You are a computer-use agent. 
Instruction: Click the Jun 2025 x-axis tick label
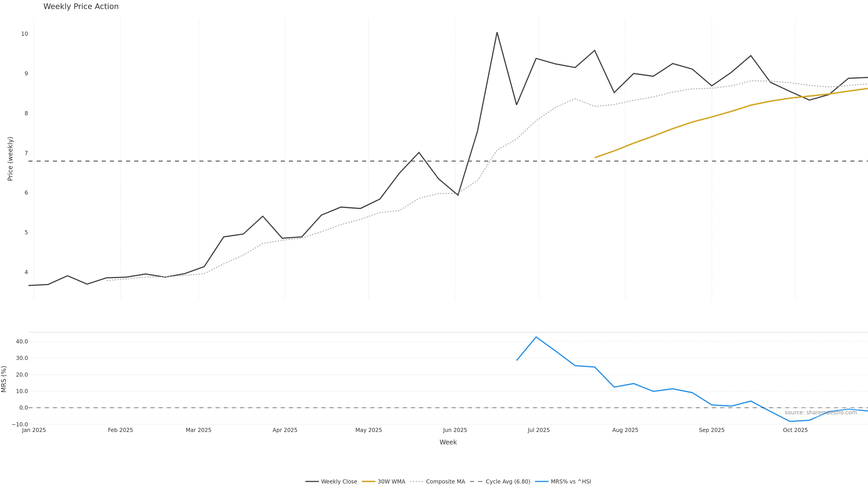455,430
